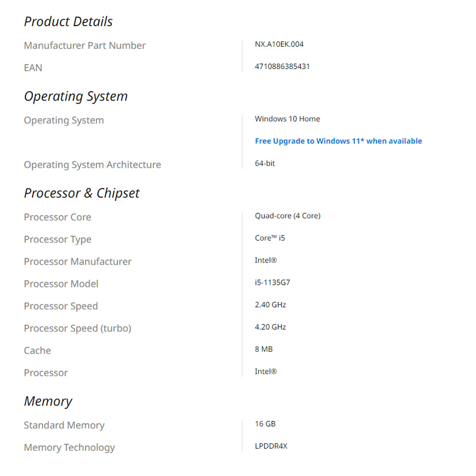Click the 4.20 GHz turbo speed value
This screenshot has height=476, width=476.
[270, 327]
